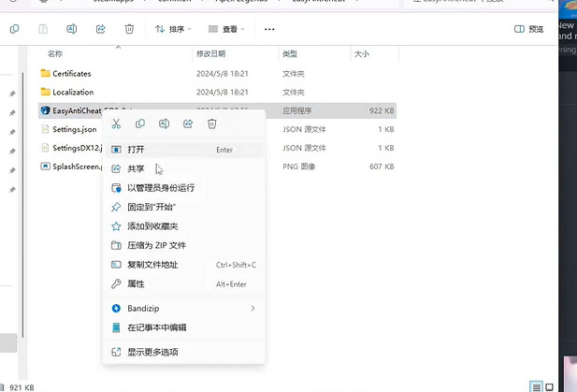This screenshot has width=577, height=392.
Task: Sort by the 修改日期 column header
Action: [210, 53]
